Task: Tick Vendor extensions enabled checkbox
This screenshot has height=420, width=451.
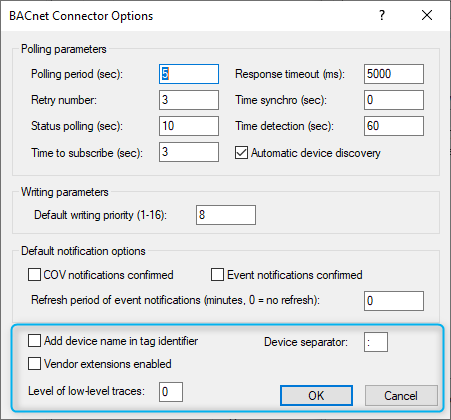Action: click(x=34, y=364)
